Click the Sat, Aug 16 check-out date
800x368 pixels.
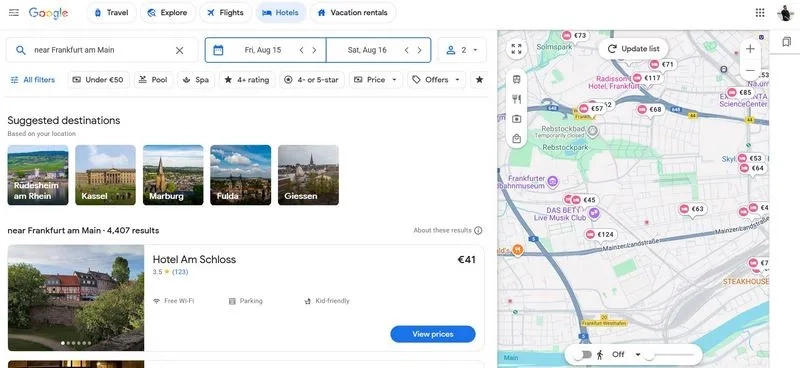click(x=367, y=50)
